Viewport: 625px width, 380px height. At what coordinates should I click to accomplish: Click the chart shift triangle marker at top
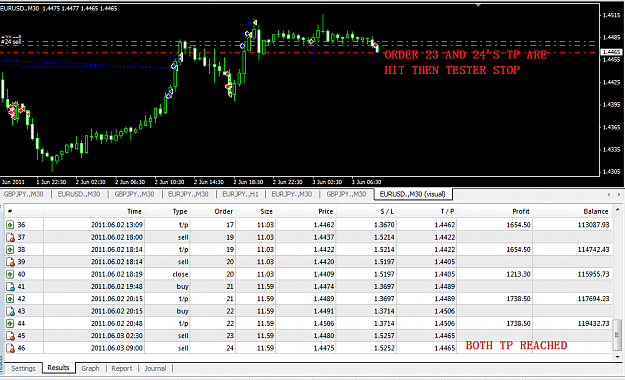point(478,5)
